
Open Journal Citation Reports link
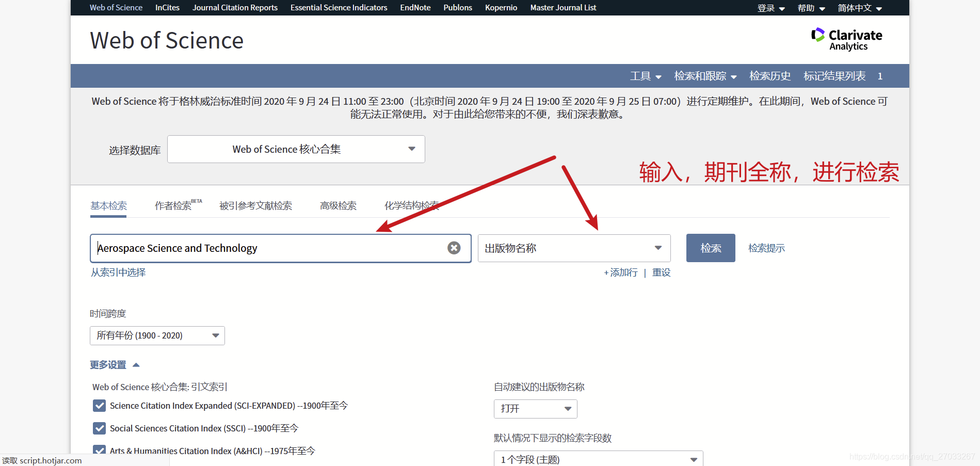point(235,8)
